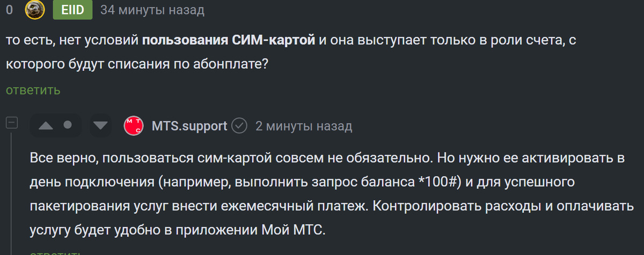The height and width of the screenshot is (255, 644).
Task: Click "ответить" under EIID's comment
Action: (33, 90)
